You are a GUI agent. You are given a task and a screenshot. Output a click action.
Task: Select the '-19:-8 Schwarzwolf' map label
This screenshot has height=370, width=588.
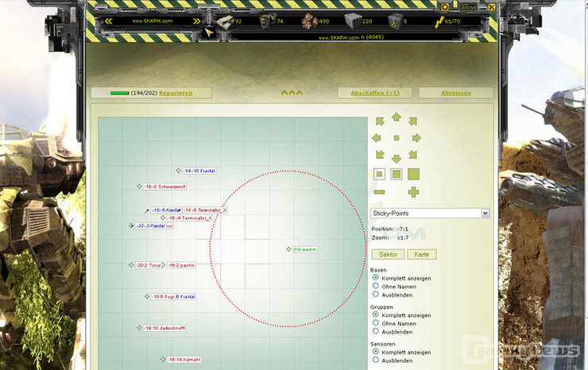(164, 187)
